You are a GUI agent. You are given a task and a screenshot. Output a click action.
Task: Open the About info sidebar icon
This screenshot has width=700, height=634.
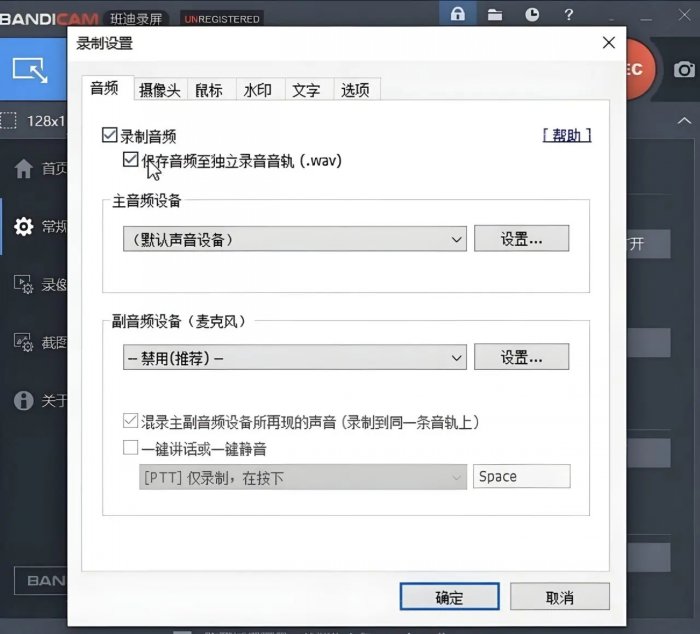[23, 401]
